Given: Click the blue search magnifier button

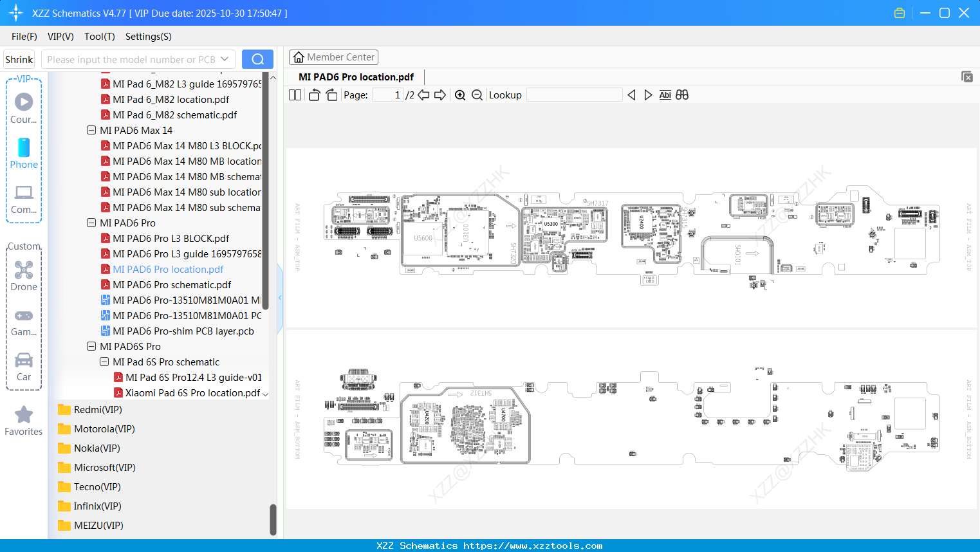Looking at the screenshot, I should [x=257, y=59].
